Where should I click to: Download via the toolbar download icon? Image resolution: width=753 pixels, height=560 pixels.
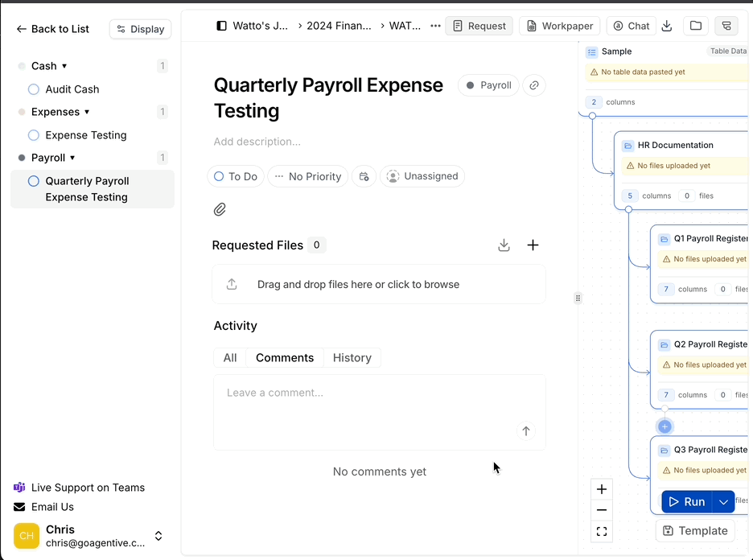tap(666, 25)
